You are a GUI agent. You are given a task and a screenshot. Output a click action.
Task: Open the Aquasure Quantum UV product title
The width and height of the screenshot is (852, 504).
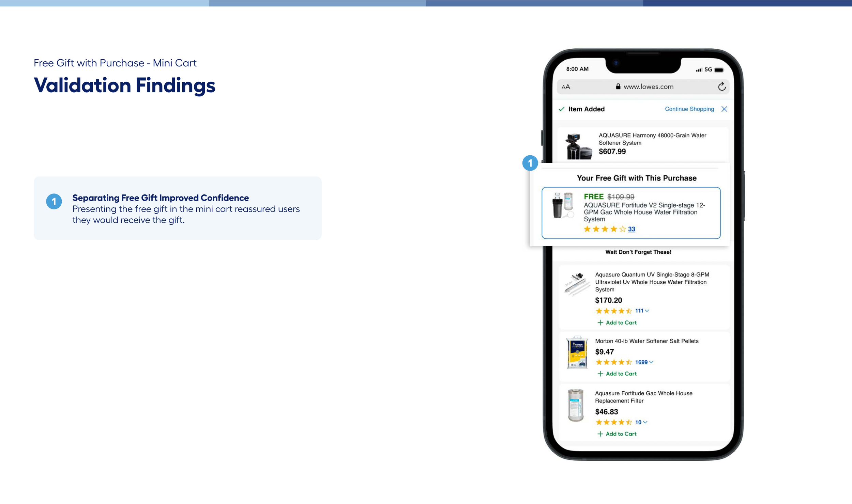pyautogui.click(x=652, y=282)
